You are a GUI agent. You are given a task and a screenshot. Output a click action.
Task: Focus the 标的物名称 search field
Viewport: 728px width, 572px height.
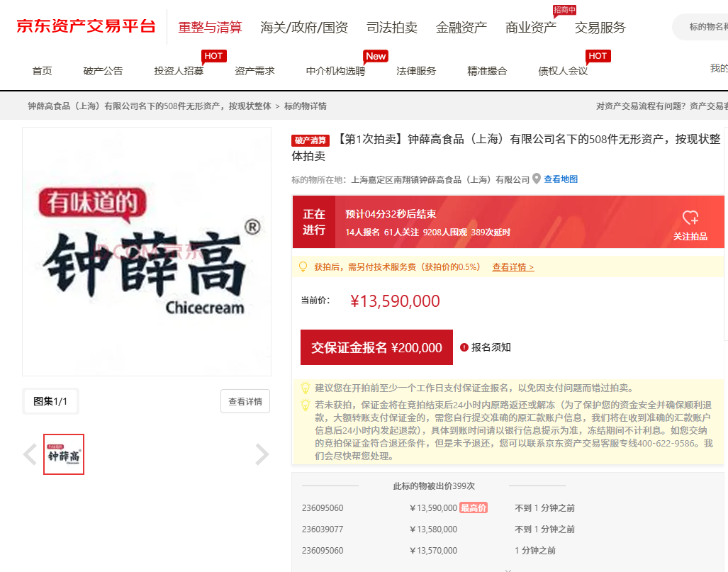click(x=700, y=27)
